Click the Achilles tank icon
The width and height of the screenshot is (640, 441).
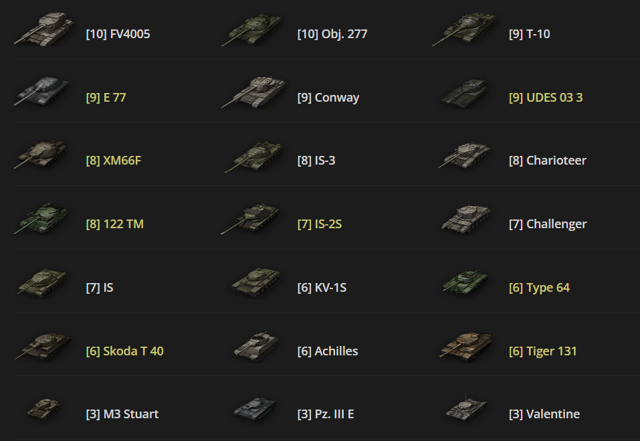(256, 345)
